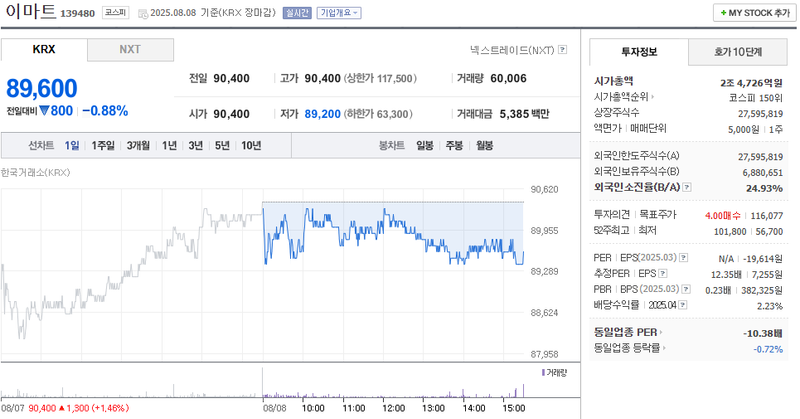Click 52주최고 value 101,800
800x419 pixels.
click(x=730, y=232)
